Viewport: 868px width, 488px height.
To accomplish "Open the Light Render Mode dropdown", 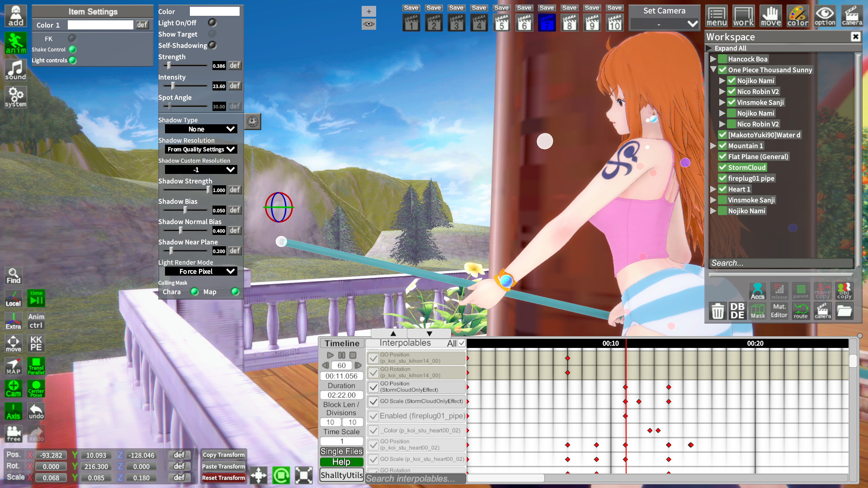I will 201,272.
